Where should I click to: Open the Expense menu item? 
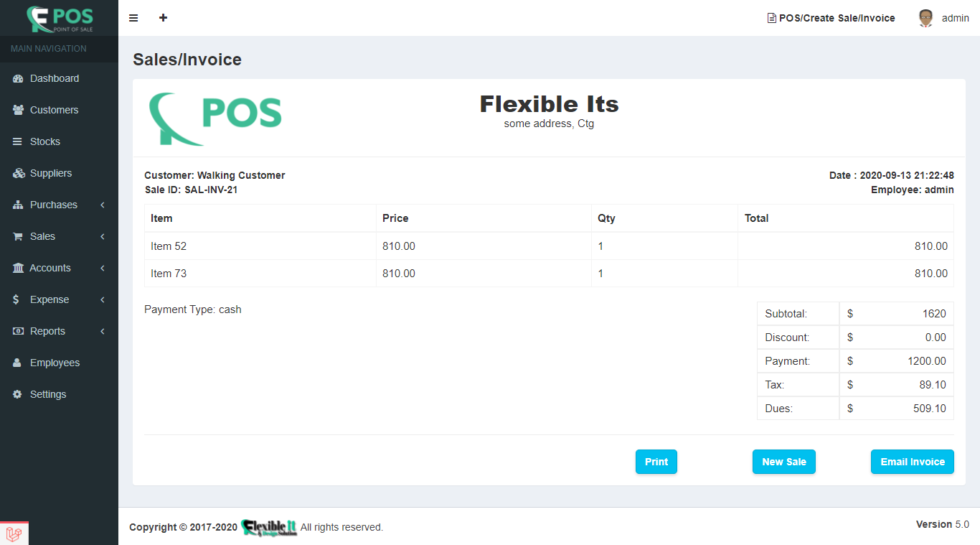point(47,299)
